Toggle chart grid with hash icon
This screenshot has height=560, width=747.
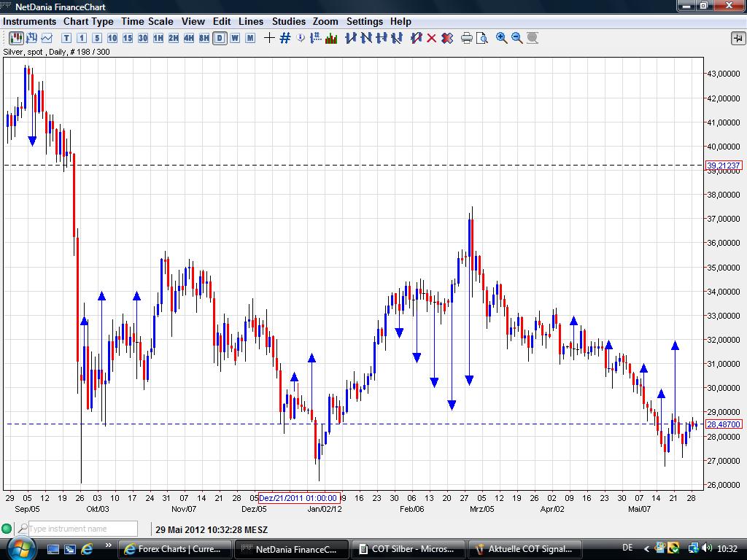pyautogui.click(x=285, y=38)
